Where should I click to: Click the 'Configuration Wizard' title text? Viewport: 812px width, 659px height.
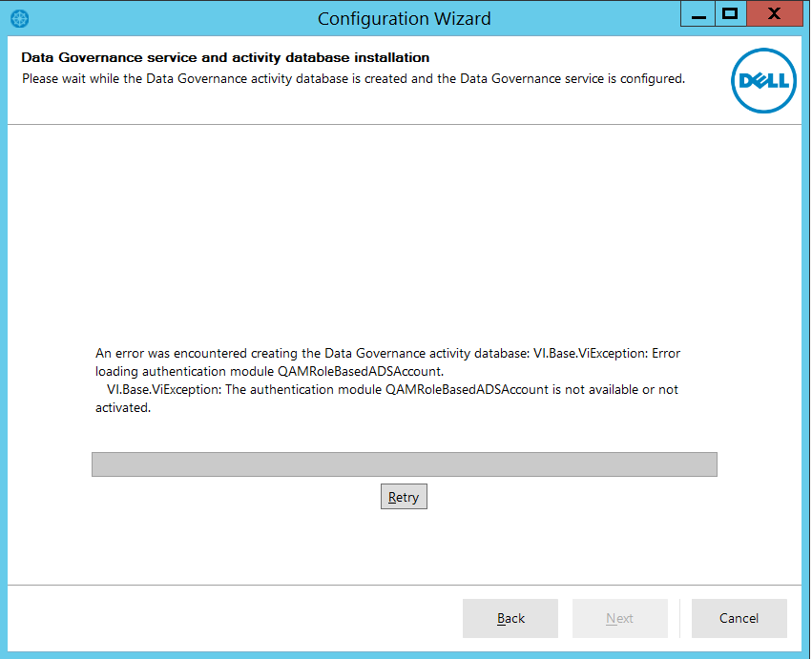pyautogui.click(x=404, y=19)
